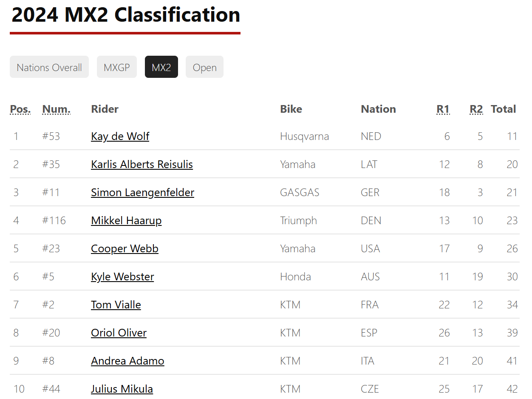The image size is (532, 399).
Task: Open Oriol Oliver's rider page
Action: click(x=119, y=333)
